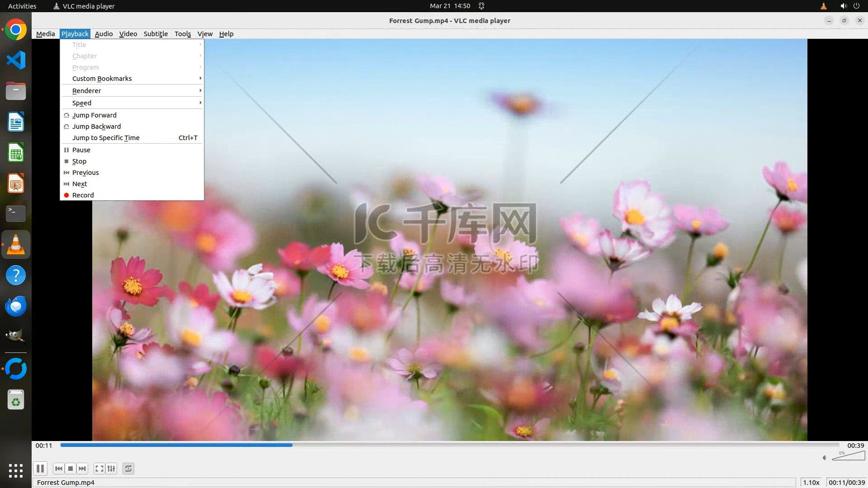The image size is (868, 488).
Task: Click the 1.10x playback speed label
Action: (811, 482)
